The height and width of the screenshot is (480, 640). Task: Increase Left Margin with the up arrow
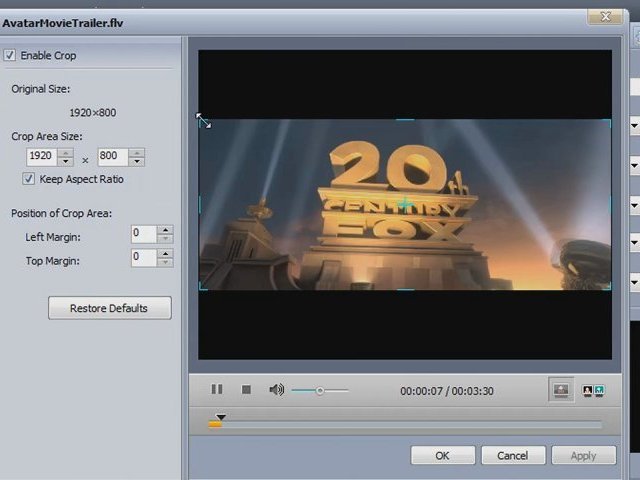pyautogui.click(x=165, y=229)
